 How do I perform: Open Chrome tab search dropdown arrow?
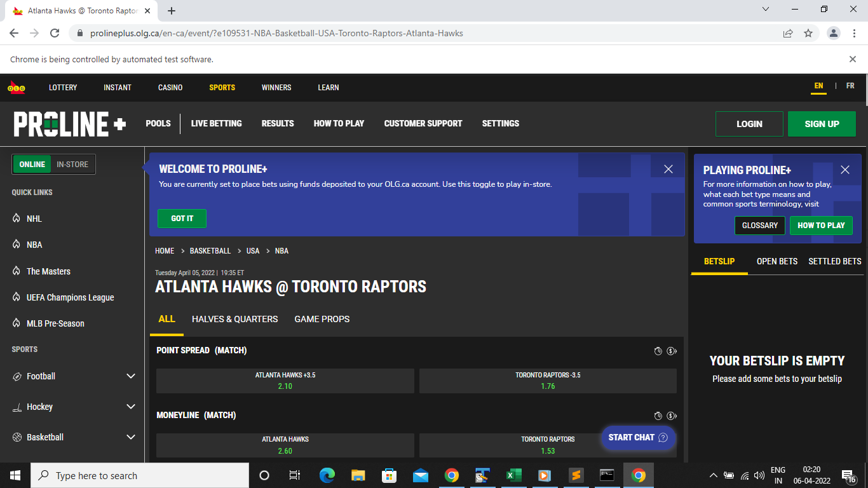click(765, 10)
